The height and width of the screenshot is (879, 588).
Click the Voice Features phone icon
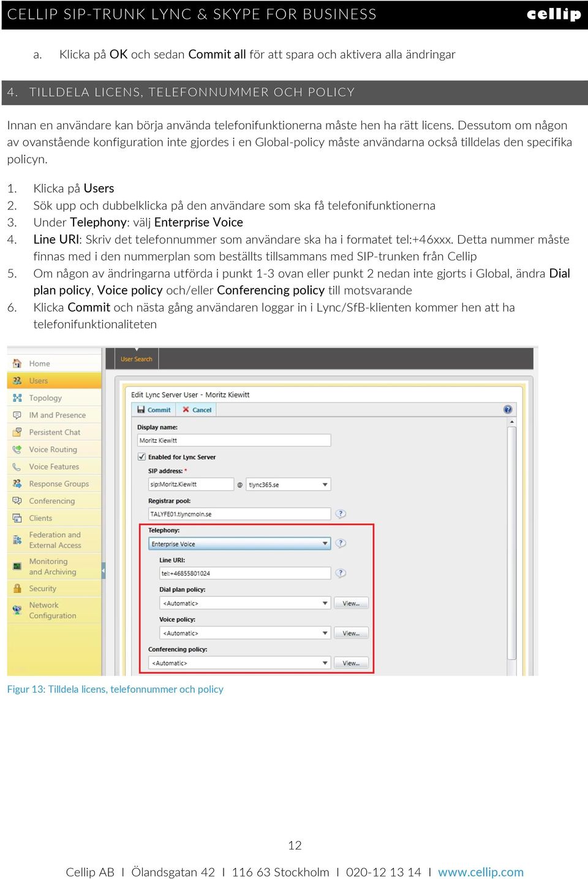click(x=17, y=466)
